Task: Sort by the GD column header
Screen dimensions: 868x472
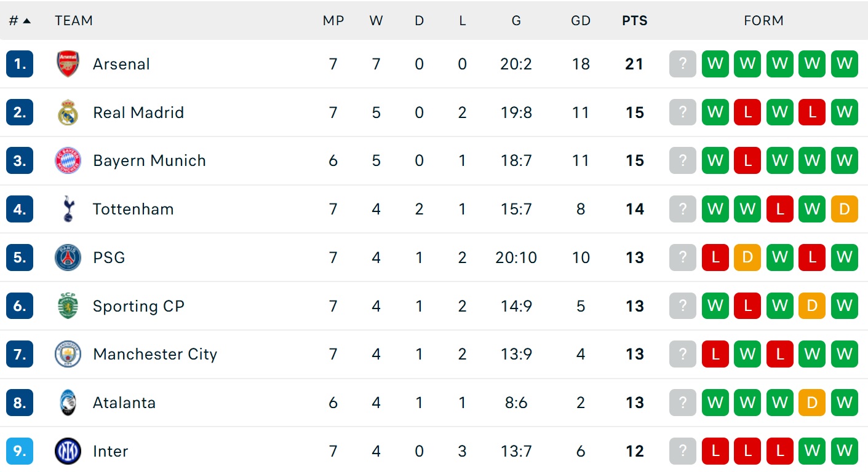Action: [581, 21]
